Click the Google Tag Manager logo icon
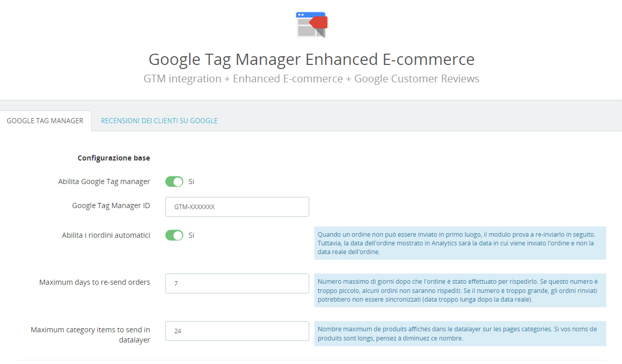Screen dimensions: 622x364 click(311, 25)
